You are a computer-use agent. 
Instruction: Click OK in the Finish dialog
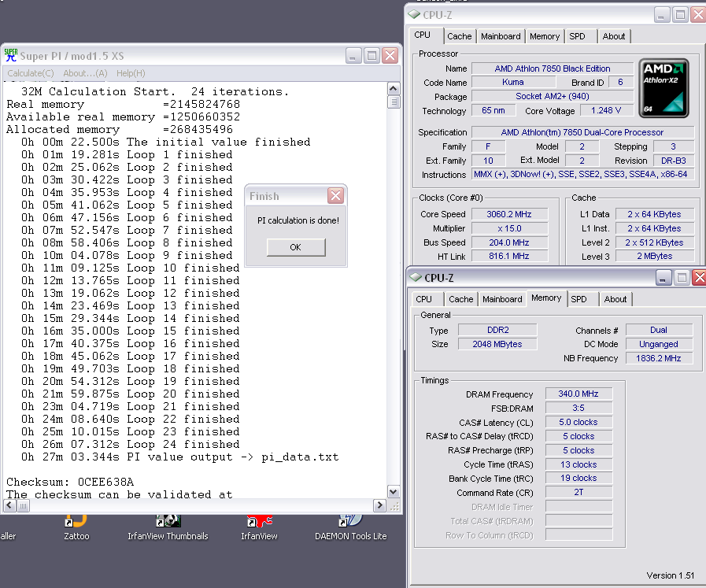click(x=296, y=247)
